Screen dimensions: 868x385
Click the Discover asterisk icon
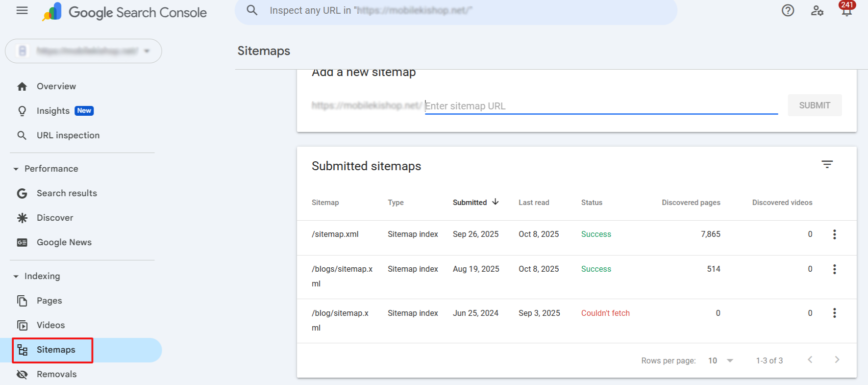coord(22,218)
